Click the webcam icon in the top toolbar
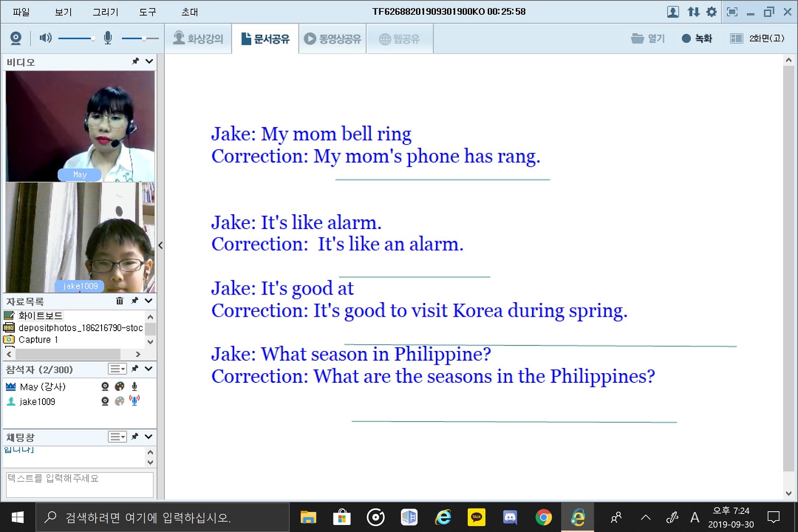The width and height of the screenshot is (798, 532). click(16, 38)
